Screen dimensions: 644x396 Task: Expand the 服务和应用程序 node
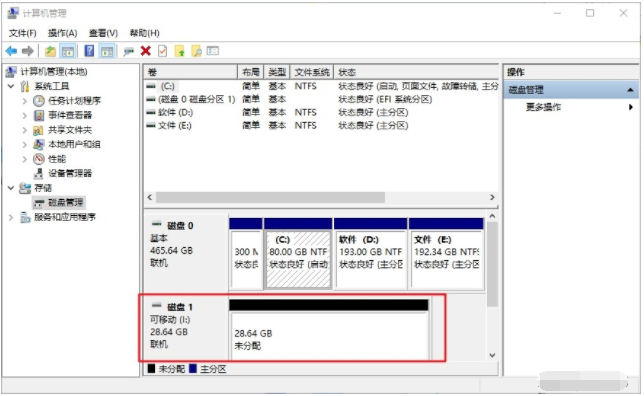coord(11,217)
